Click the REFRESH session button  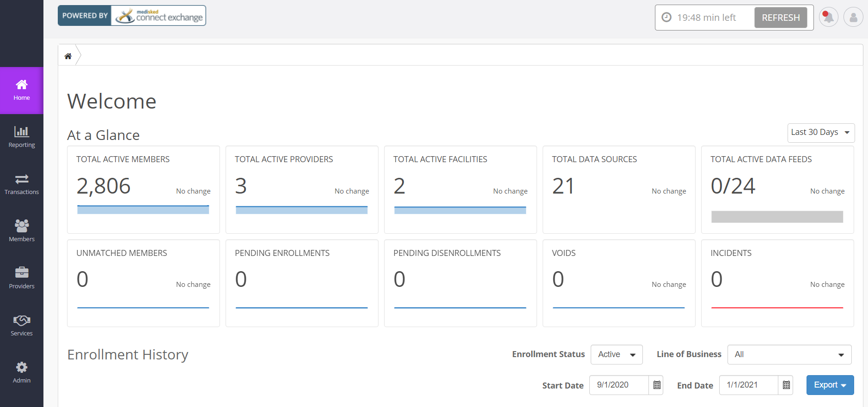coord(781,18)
